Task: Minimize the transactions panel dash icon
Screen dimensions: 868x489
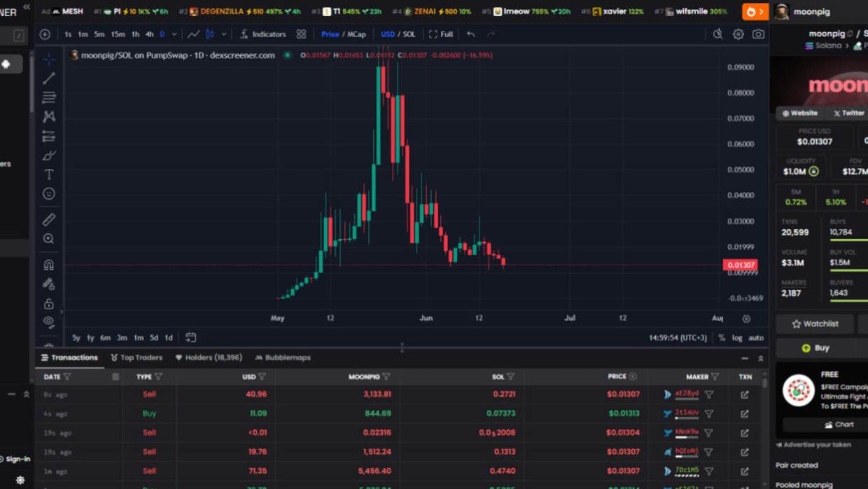Action: point(745,358)
